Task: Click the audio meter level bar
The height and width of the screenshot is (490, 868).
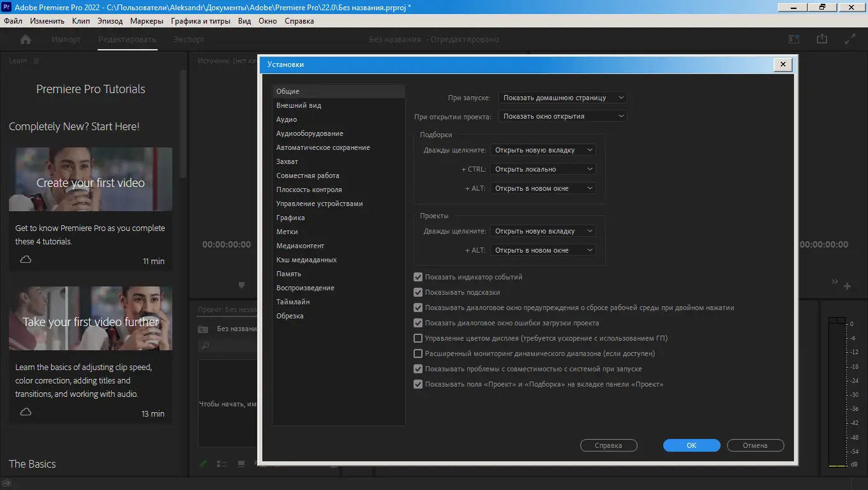Action: 836,392
